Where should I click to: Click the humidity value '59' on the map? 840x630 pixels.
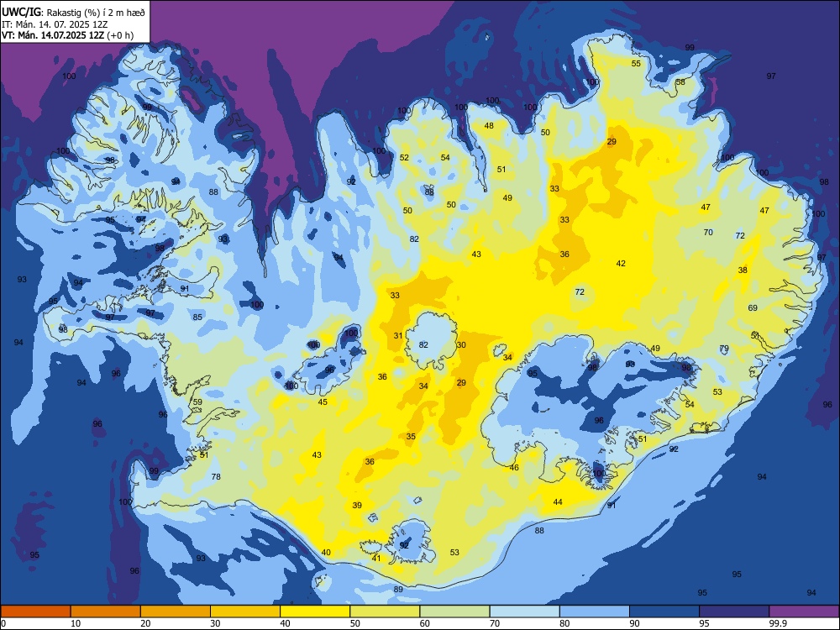(197, 402)
